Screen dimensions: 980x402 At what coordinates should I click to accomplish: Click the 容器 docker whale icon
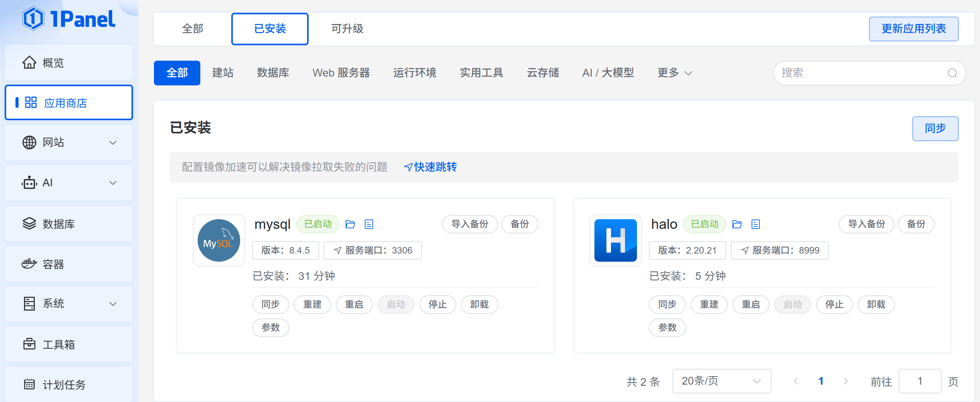coord(29,264)
